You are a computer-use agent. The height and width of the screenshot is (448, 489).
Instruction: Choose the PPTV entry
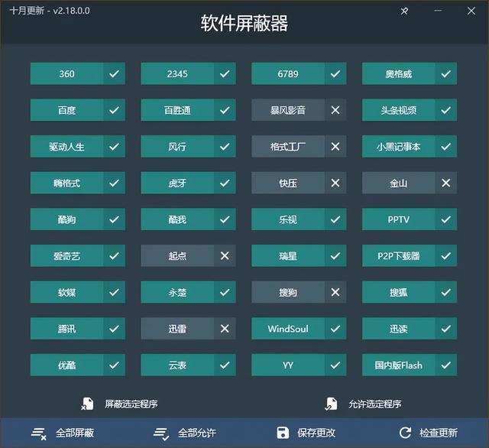(x=399, y=219)
